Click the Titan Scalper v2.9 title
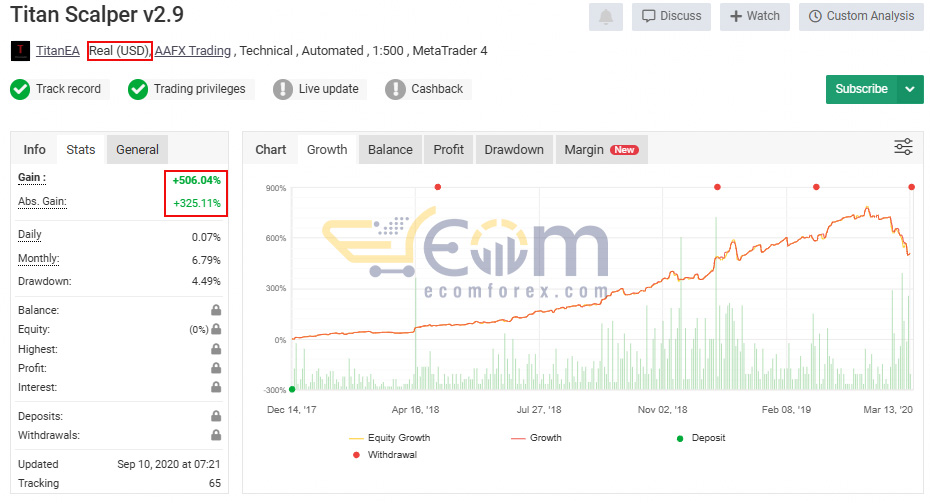The image size is (930, 503). (x=97, y=15)
